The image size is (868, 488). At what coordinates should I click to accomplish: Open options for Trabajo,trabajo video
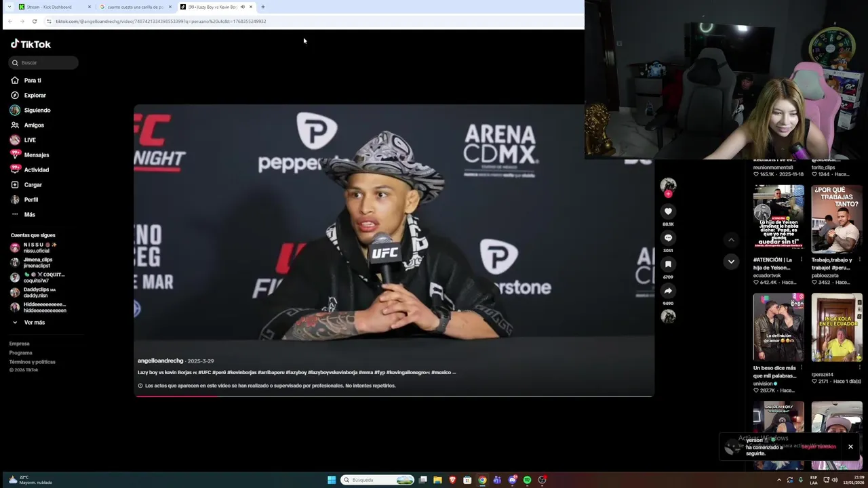coord(859,260)
